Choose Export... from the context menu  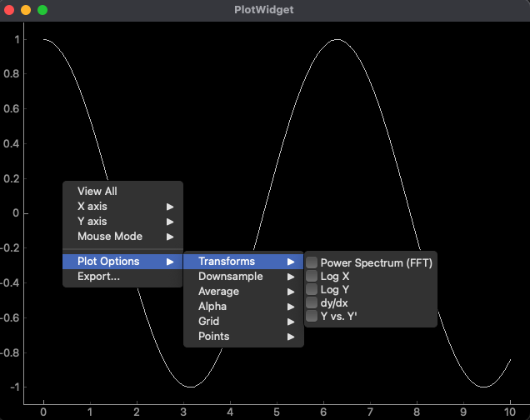(122, 277)
